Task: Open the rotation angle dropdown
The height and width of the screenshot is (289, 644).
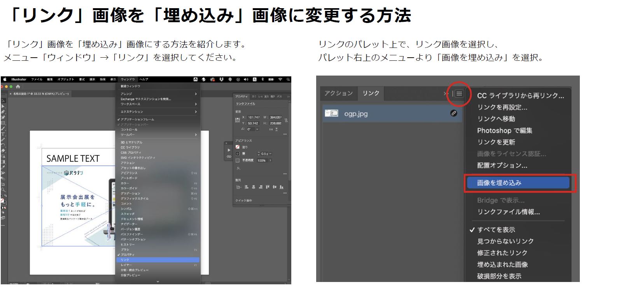Action: point(257,129)
